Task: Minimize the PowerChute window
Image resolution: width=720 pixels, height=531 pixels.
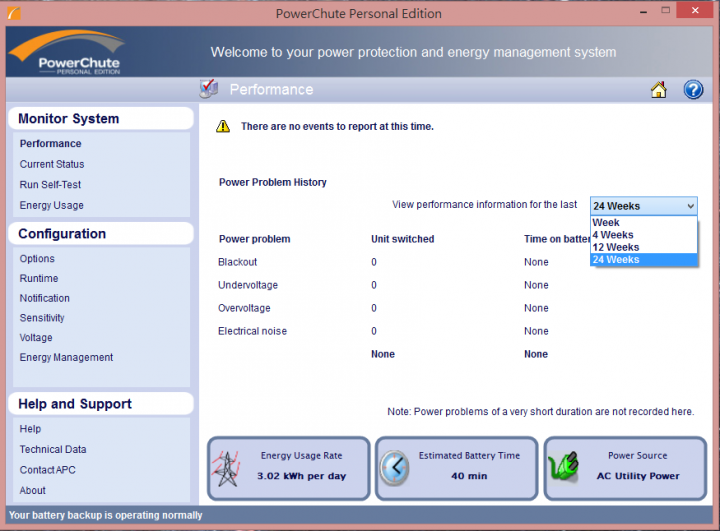Action: pyautogui.click(x=643, y=11)
